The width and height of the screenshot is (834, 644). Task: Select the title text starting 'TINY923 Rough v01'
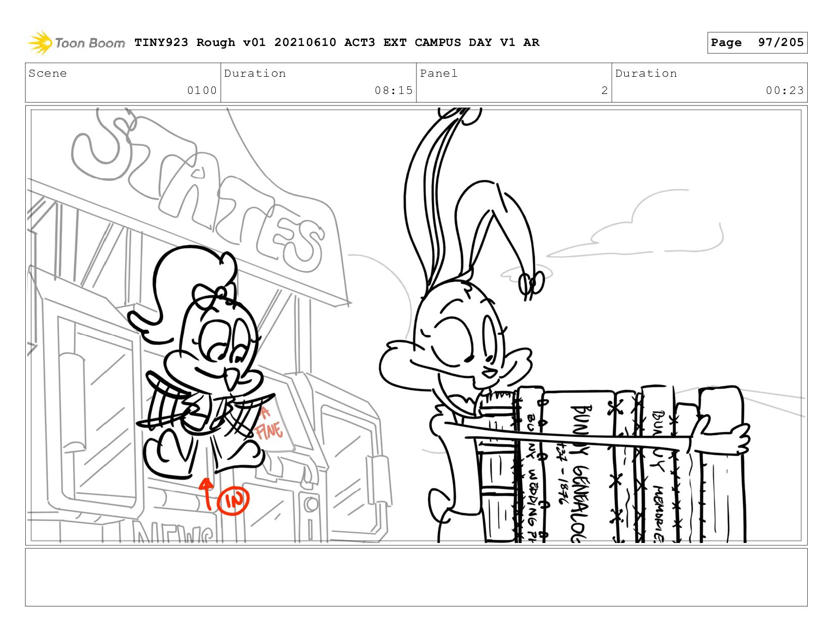pos(337,42)
